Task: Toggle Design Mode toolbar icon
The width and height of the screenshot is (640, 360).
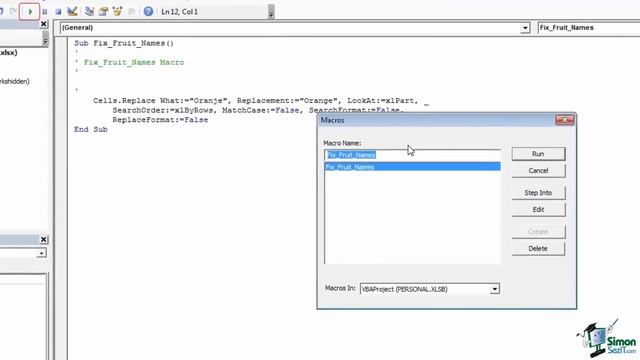Action: point(72,11)
